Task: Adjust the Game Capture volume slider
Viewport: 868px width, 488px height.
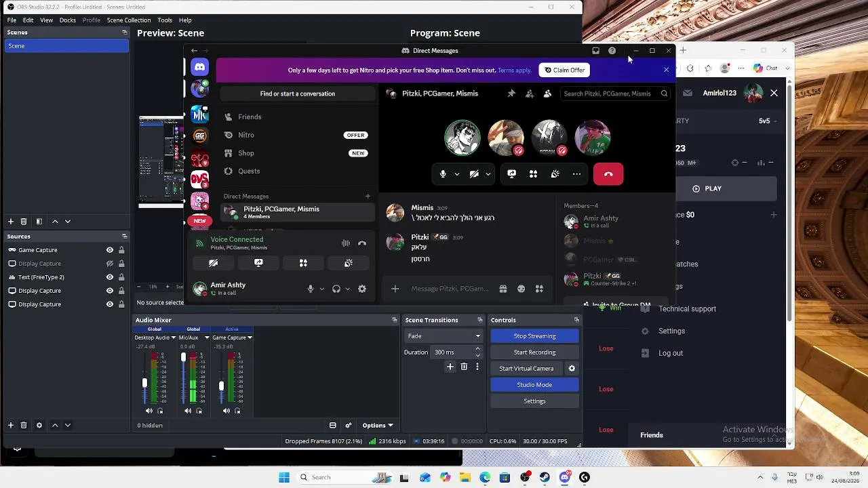Action: (221, 386)
